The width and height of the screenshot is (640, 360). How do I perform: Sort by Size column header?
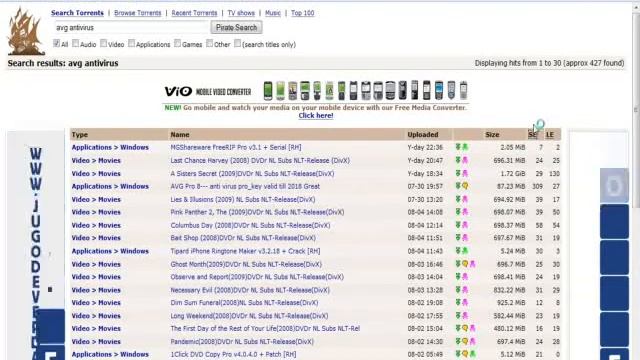pyautogui.click(x=492, y=135)
